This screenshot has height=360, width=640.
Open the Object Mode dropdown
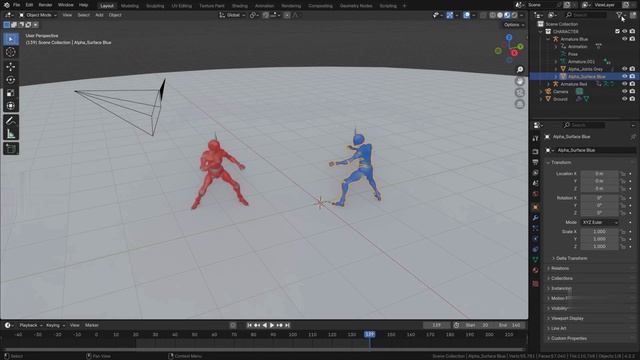click(38, 15)
